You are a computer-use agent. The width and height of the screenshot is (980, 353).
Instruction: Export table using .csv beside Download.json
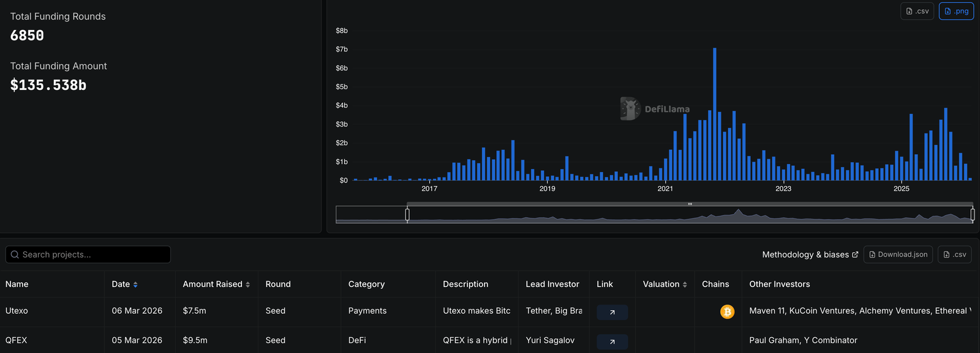point(954,255)
